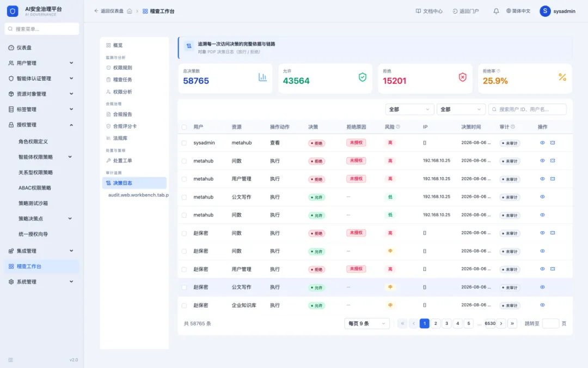Open the 每页 9 条 page size dropdown
The height and width of the screenshot is (368, 588).
pos(367,323)
